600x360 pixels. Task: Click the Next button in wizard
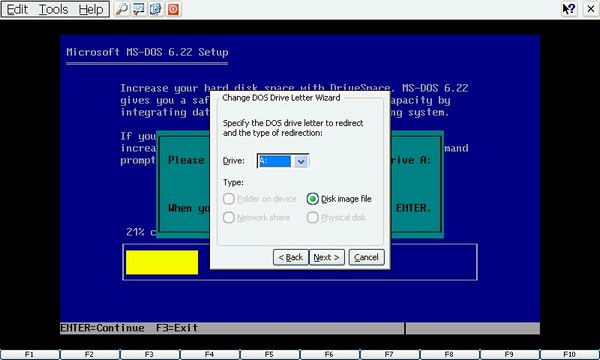coord(327,257)
